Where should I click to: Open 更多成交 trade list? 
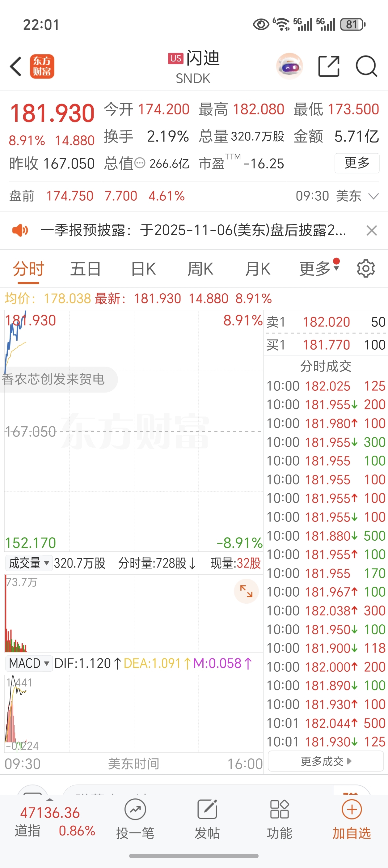[326, 761]
